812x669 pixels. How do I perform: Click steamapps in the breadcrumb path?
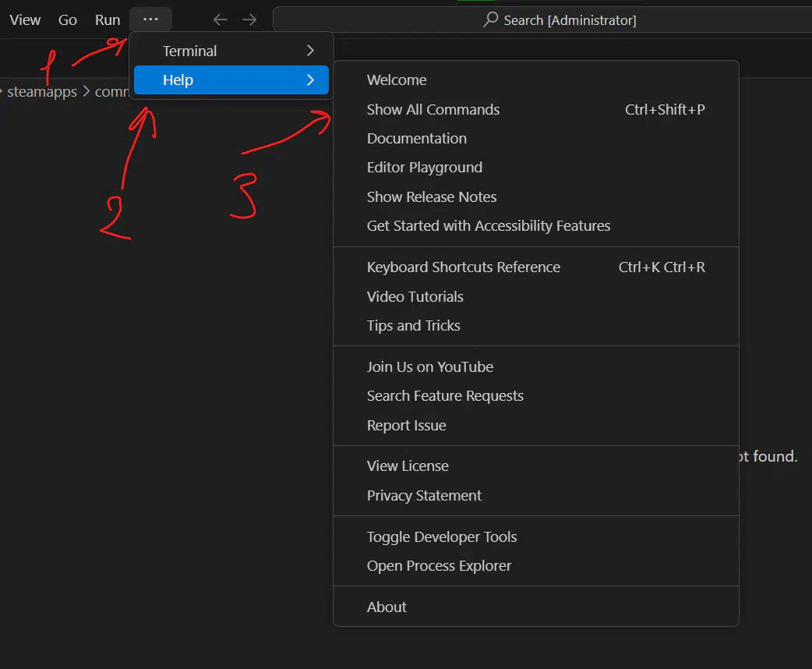[x=42, y=92]
